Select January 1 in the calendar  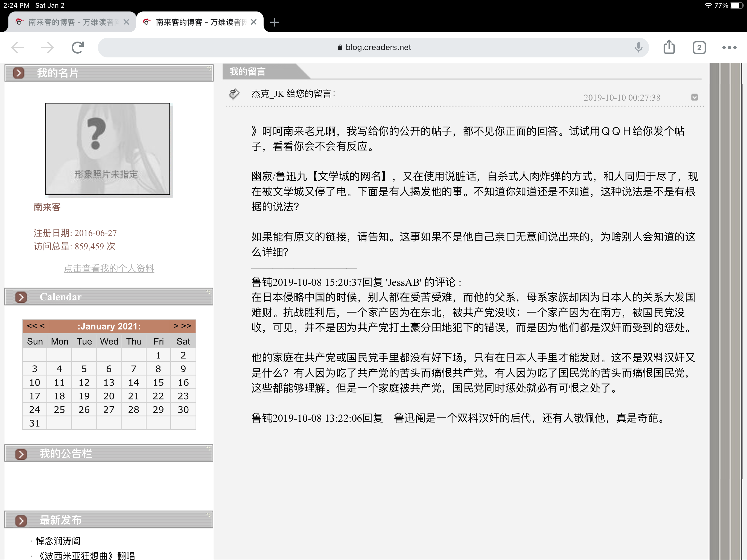point(158,355)
